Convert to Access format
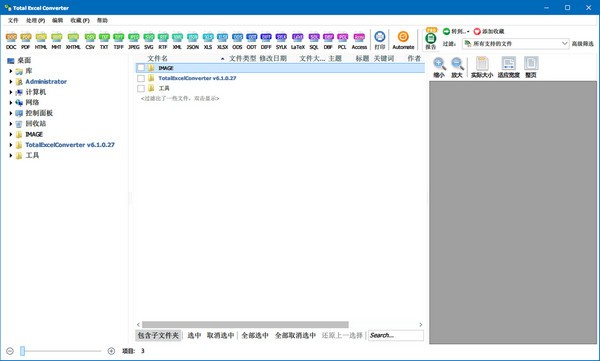 (359, 41)
